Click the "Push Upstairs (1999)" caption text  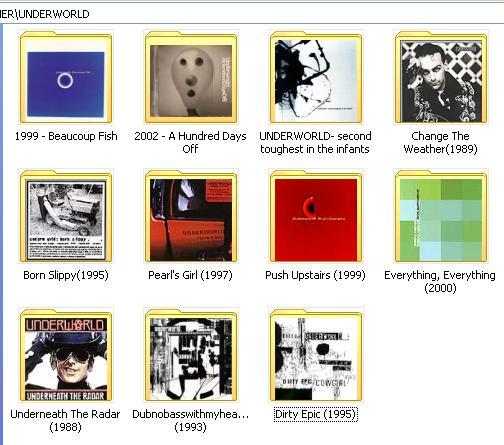[x=315, y=275]
